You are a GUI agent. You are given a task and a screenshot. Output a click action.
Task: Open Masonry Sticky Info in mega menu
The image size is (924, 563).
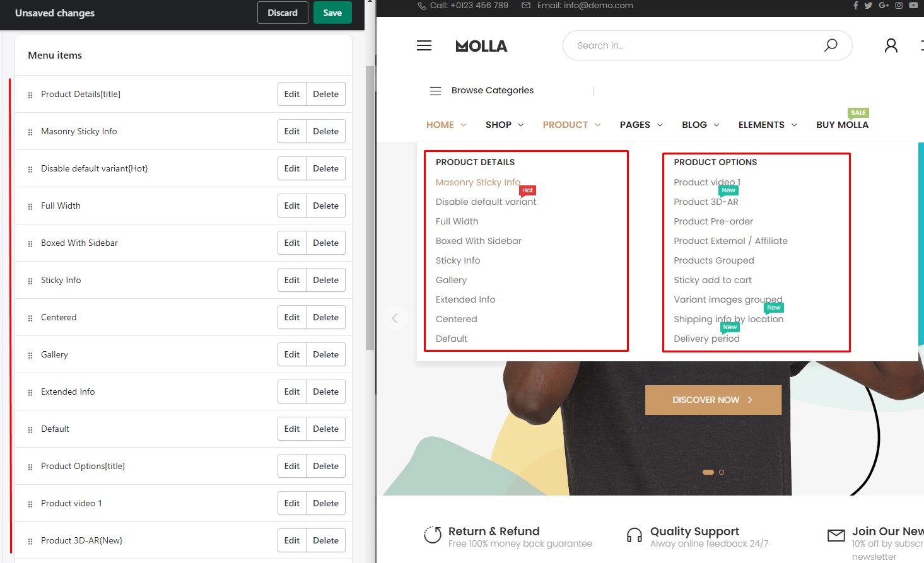click(478, 182)
